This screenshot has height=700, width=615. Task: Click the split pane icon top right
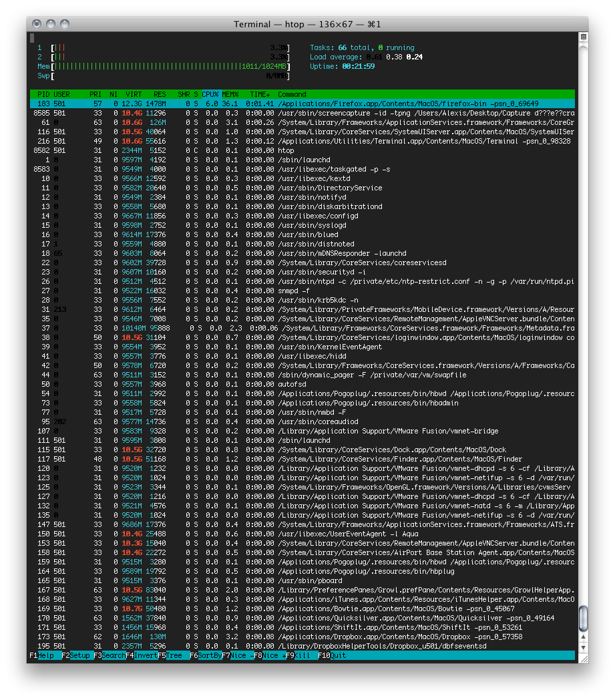pyautogui.click(x=583, y=37)
